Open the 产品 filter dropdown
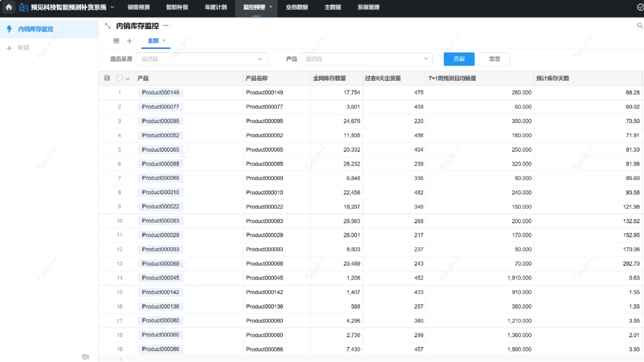 click(x=426, y=59)
